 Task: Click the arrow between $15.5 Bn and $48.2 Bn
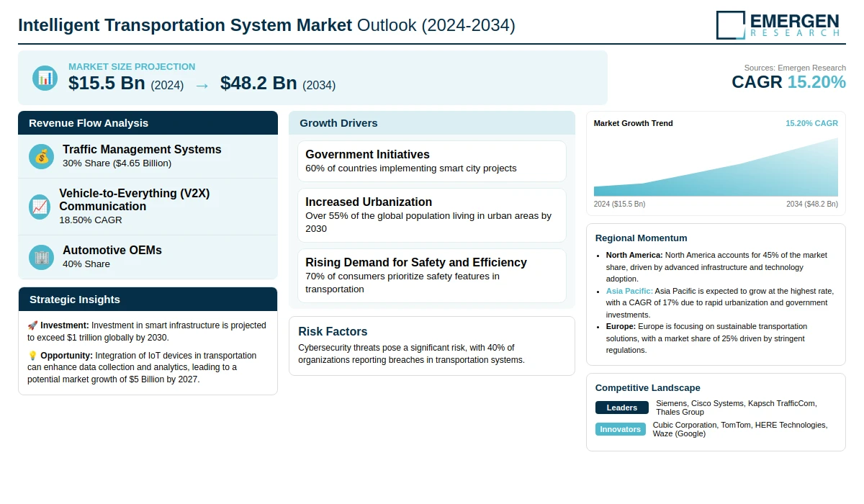(x=202, y=85)
